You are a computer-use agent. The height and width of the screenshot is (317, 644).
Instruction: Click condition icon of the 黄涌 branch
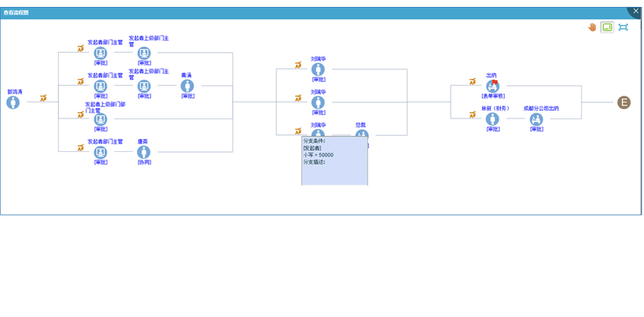[80, 82]
